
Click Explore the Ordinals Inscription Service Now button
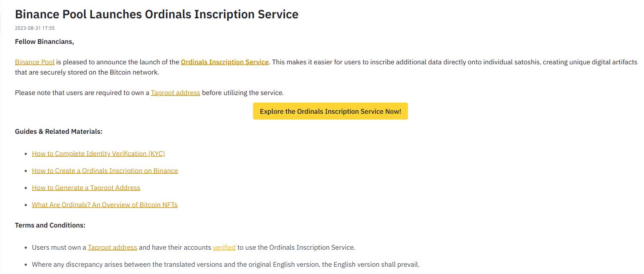click(x=331, y=111)
